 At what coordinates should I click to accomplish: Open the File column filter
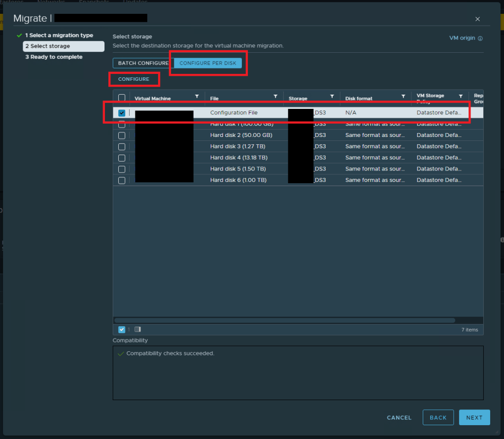(x=275, y=97)
